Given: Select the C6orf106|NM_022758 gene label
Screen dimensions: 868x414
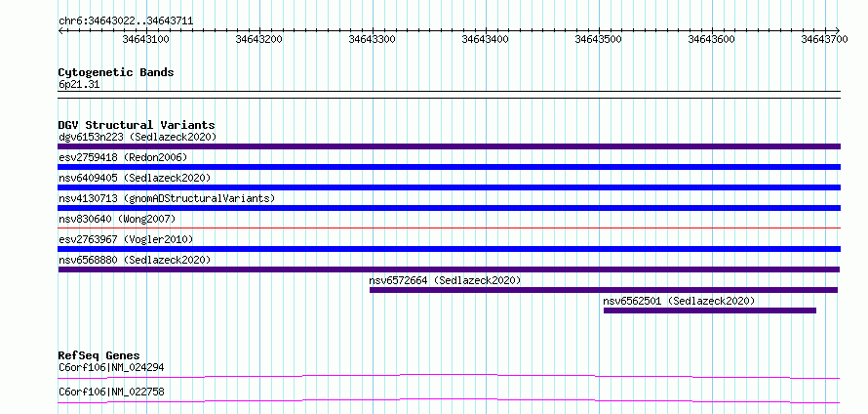Looking at the screenshot, I should (x=111, y=392).
